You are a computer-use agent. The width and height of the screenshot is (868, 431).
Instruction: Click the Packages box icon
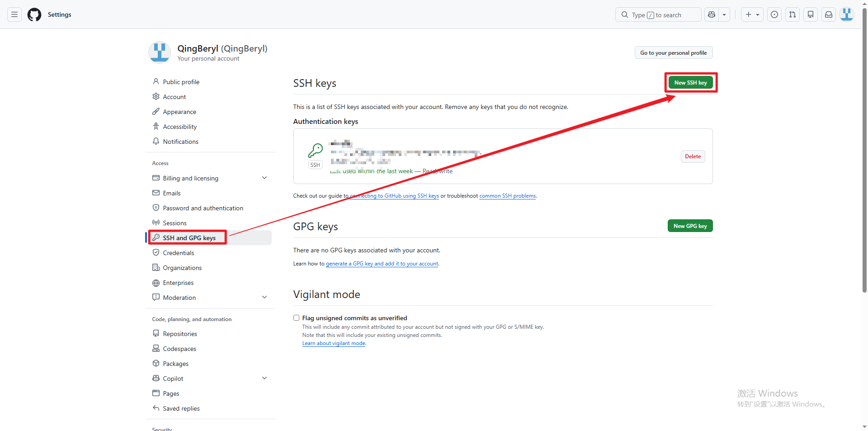tap(156, 363)
